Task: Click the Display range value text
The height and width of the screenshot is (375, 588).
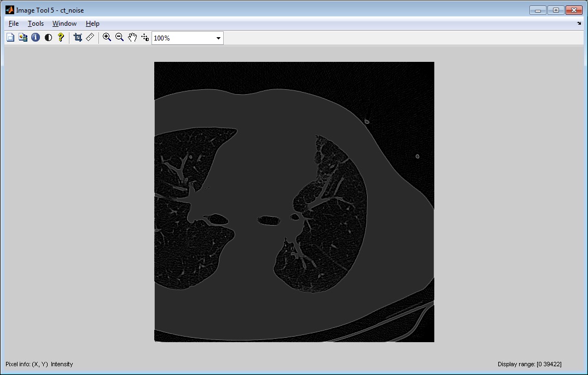Action: 529,364
